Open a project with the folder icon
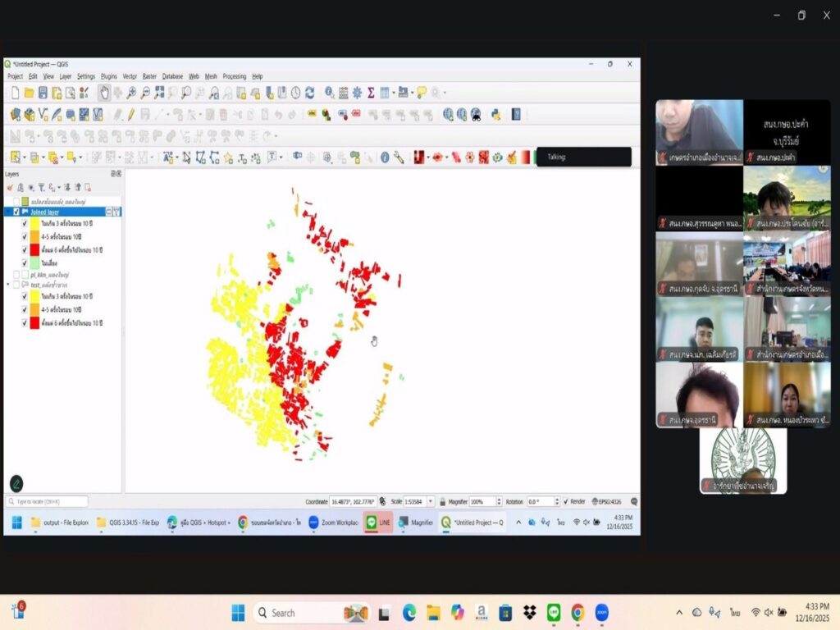840x630 pixels. click(29, 93)
